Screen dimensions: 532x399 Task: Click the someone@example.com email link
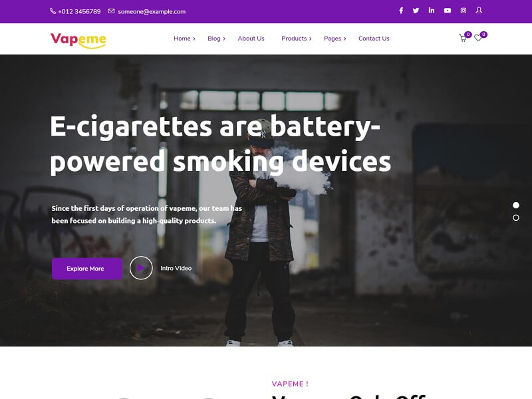(152, 11)
